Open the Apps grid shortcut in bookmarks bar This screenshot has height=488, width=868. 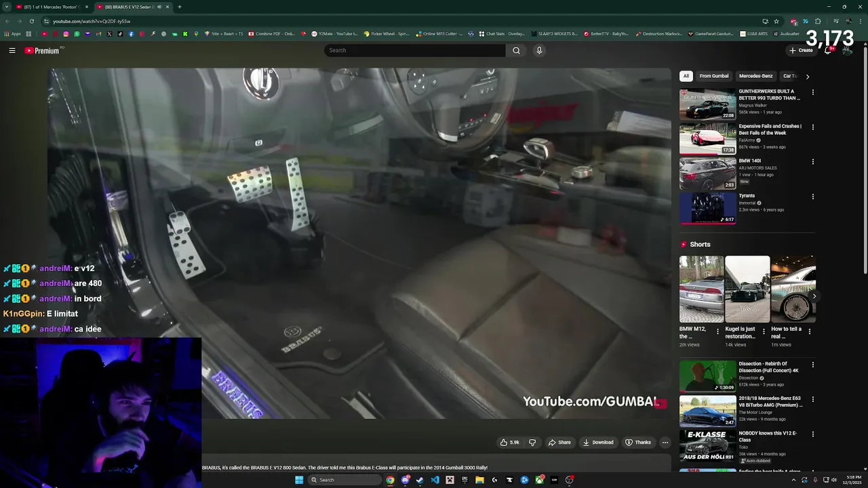coord(12,34)
